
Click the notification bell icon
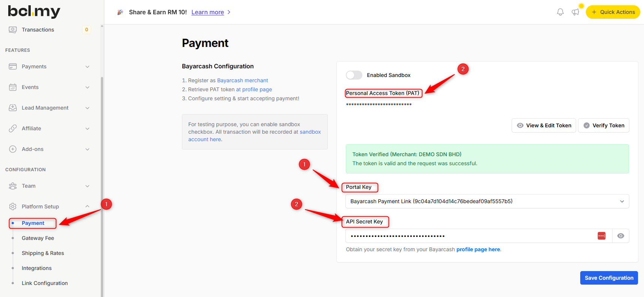point(560,12)
